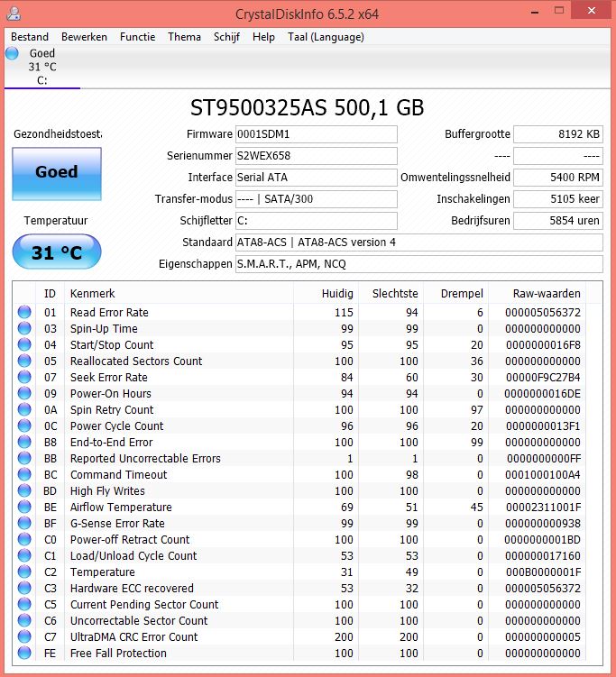Open the Taal (Language) menu
This screenshot has width=616, height=677.
(326, 37)
